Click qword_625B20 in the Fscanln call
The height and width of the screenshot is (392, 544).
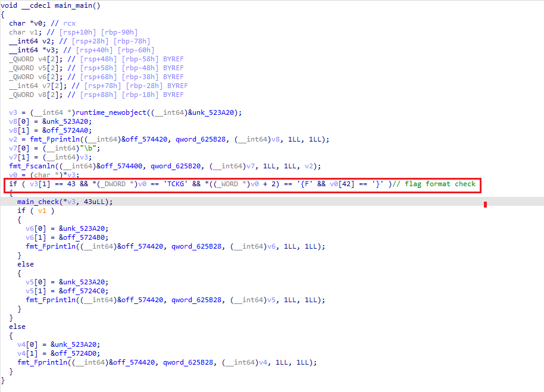(x=176, y=166)
